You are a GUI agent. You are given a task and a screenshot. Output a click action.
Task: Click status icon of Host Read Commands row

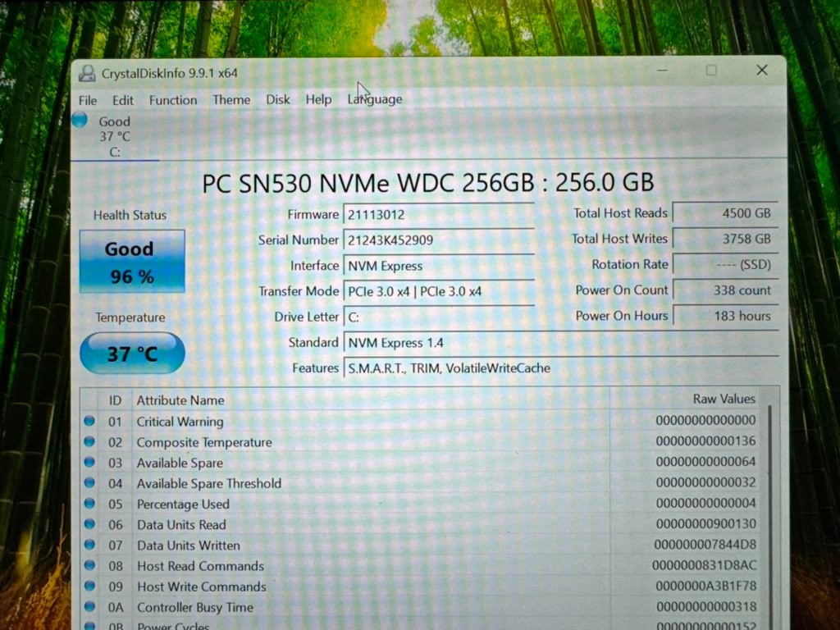point(89,565)
